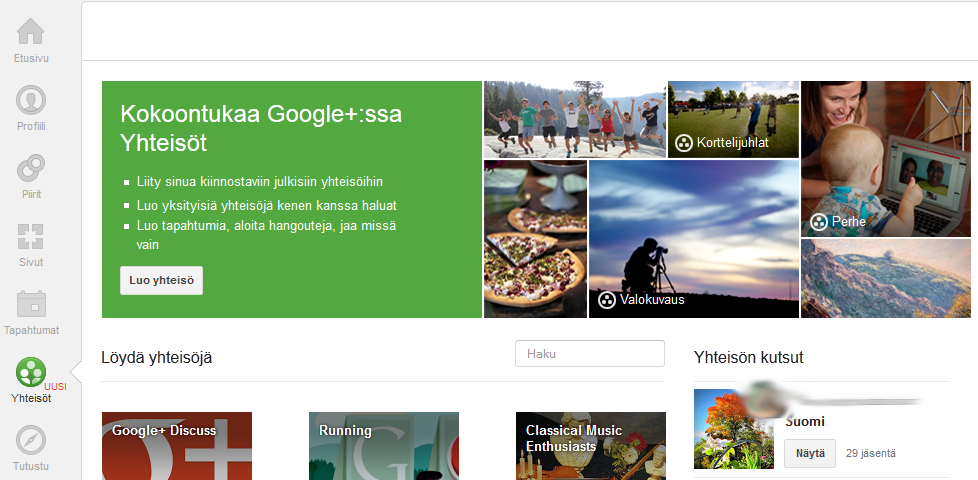Open Tapahtumat calendar icon

(x=31, y=304)
